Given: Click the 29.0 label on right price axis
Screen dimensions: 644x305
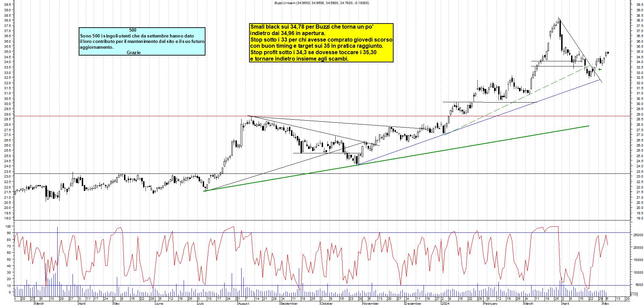Looking at the screenshot, I should (x=640, y=114).
